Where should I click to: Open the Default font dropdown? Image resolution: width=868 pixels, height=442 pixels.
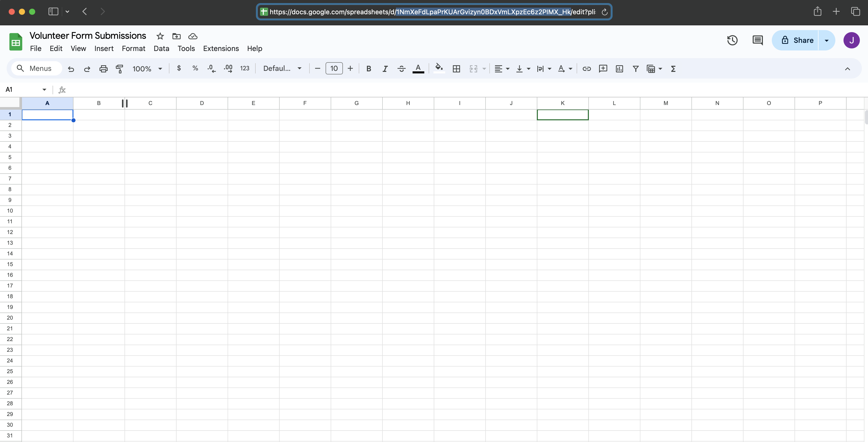pos(282,69)
